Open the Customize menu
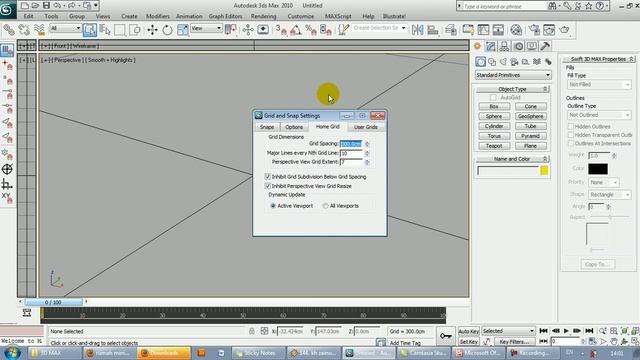The image size is (640, 360). click(301, 16)
